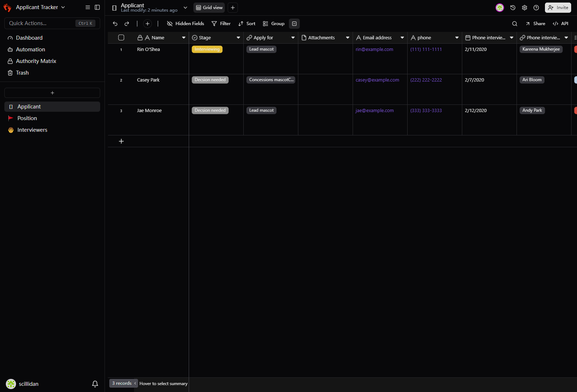Select Applicant table in sidebar
577x392 pixels.
pyautogui.click(x=52, y=107)
